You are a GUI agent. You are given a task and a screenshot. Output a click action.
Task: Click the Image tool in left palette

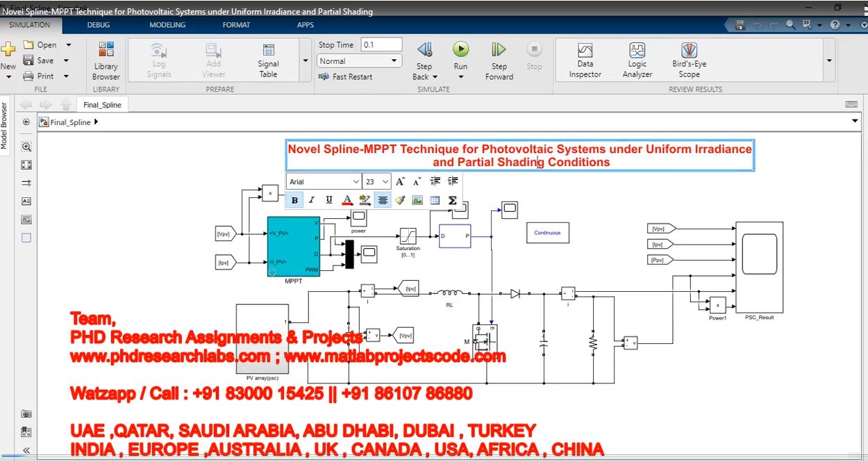coord(26,219)
